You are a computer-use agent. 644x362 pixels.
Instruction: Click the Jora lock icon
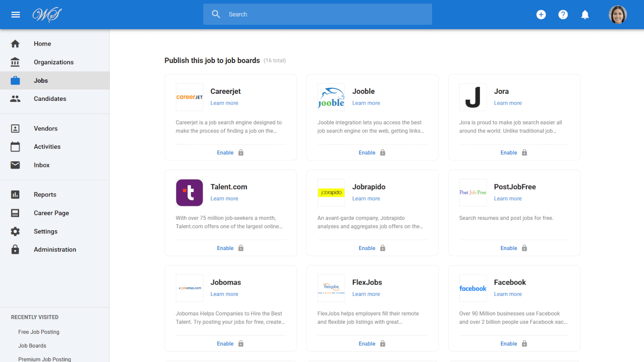pos(525,153)
